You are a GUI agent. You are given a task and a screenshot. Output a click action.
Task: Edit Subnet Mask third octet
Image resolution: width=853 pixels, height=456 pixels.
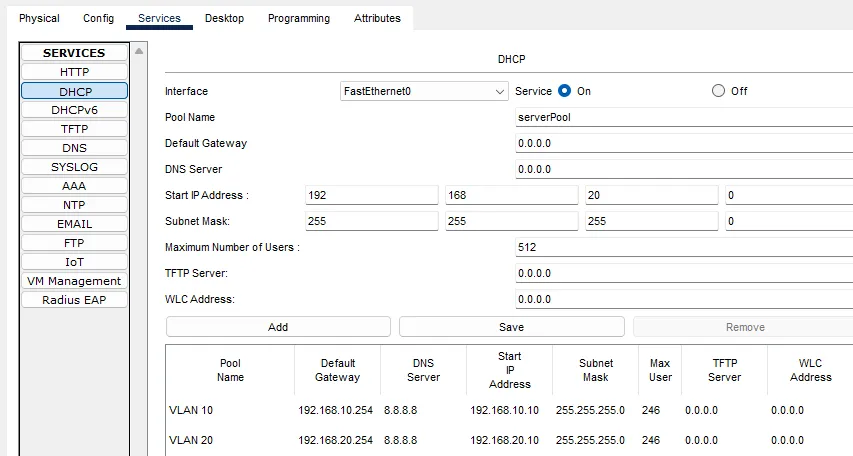tap(652, 221)
